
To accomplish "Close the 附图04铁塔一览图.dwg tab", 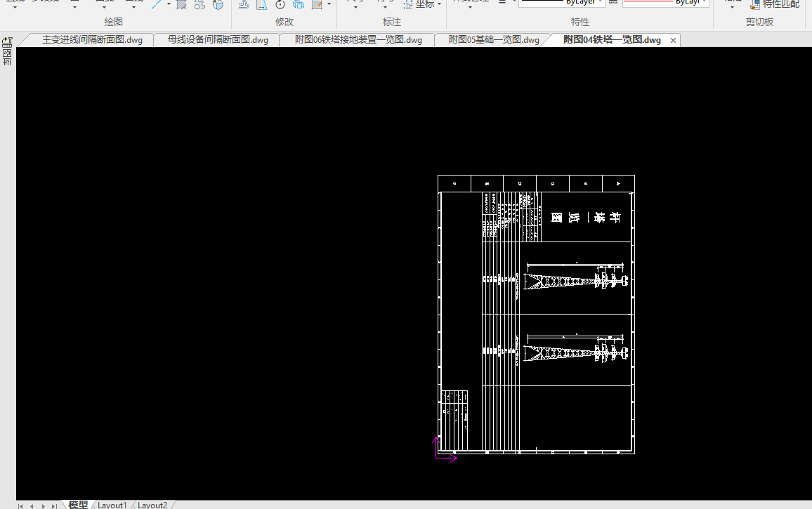I will [x=673, y=41].
